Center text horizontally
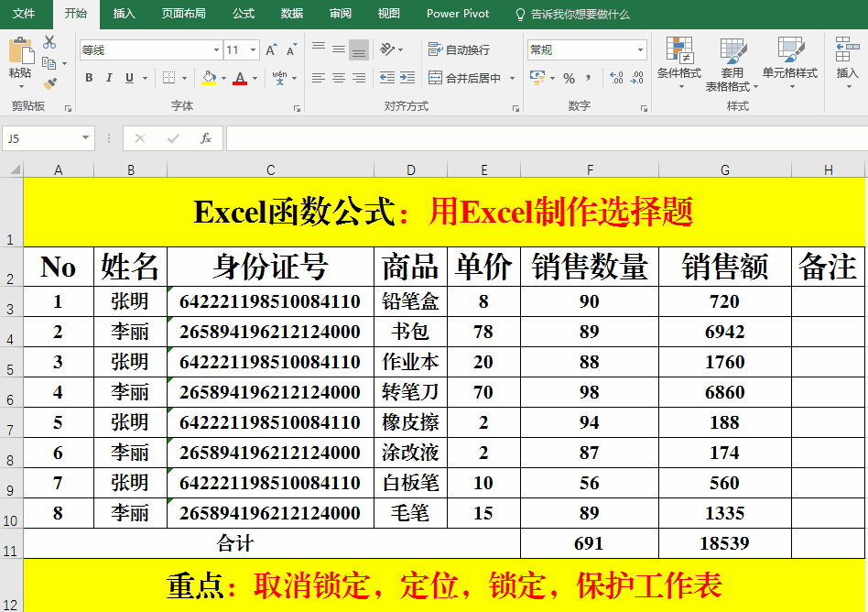The height and width of the screenshot is (612, 868). click(x=339, y=78)
